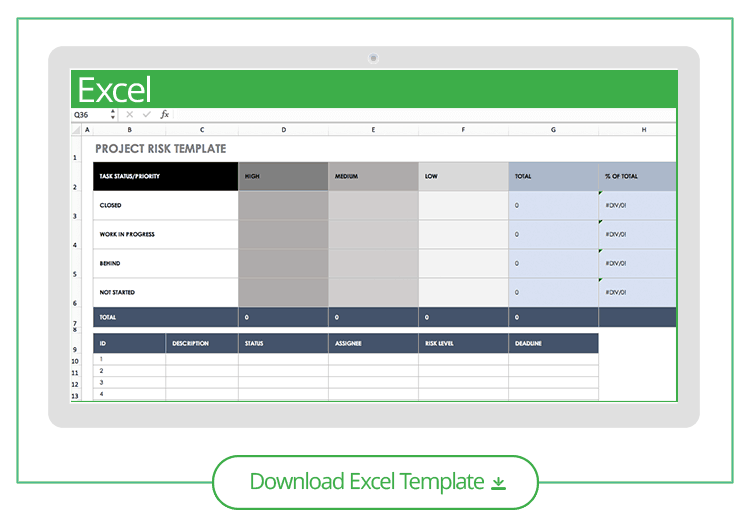746x528 pixels.
Task: Click the Excel logo text in banner
Action: tap(114, 90)
